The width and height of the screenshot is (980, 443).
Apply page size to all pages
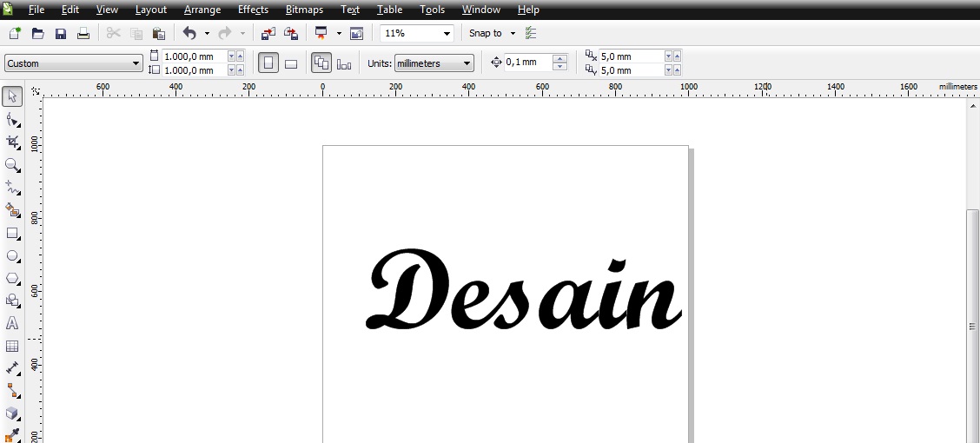(321, 63)
